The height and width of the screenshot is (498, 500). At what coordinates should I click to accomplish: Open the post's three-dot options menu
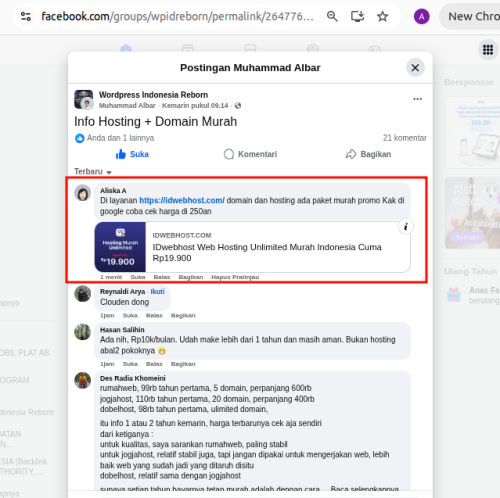pos(417,99)
